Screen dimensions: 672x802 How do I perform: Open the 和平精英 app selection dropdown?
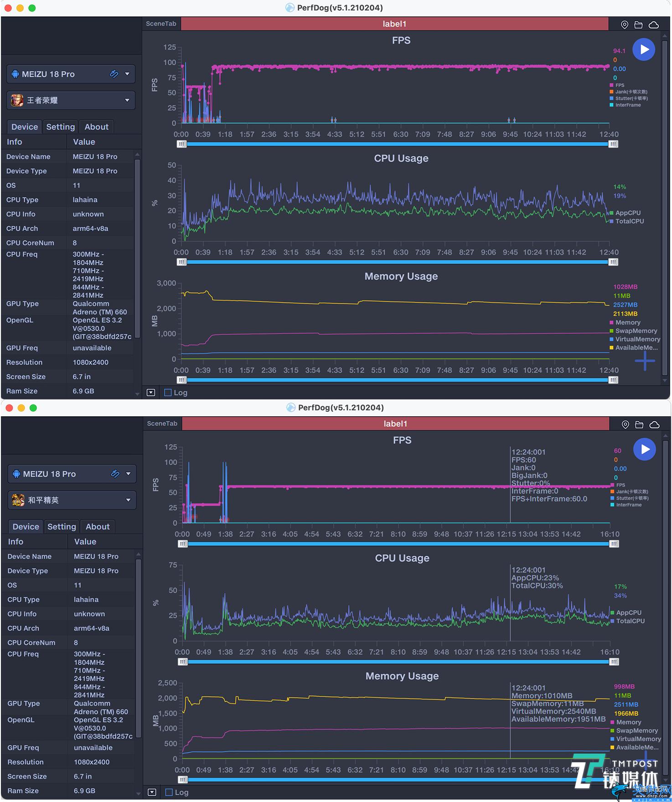72,500
